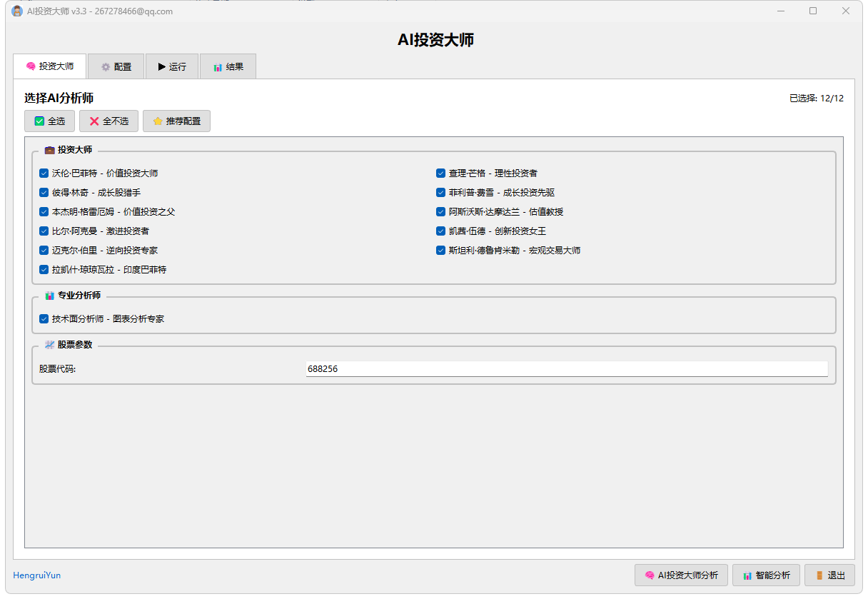Click the app avatar icon in title bar
The width and height of the screenshot is (868, 599).
16,11
